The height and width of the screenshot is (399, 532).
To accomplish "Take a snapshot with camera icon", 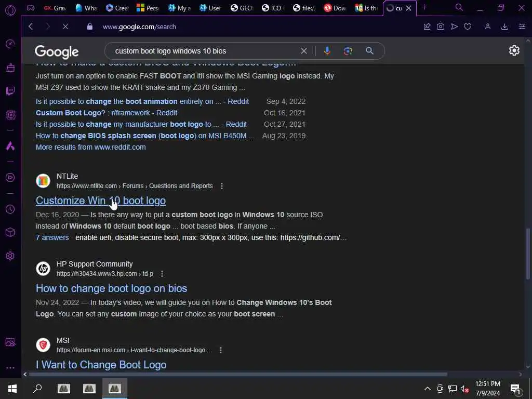I will coord(441,26).
